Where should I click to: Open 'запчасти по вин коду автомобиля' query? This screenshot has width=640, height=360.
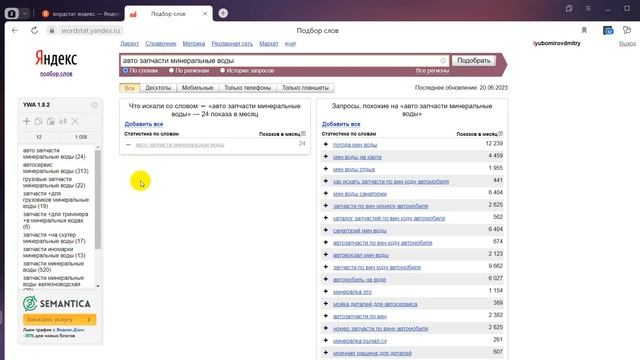click(x=377, y=267)
